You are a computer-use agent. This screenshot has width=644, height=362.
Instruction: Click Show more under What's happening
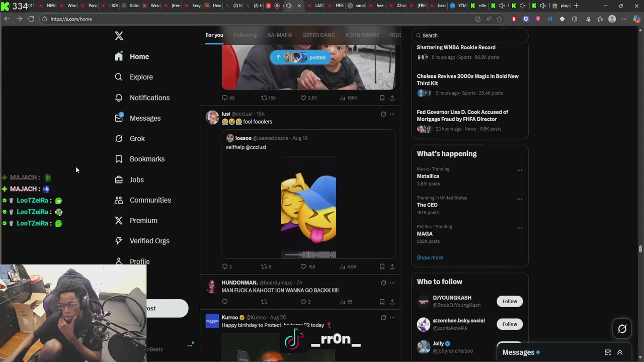[430, 257]
